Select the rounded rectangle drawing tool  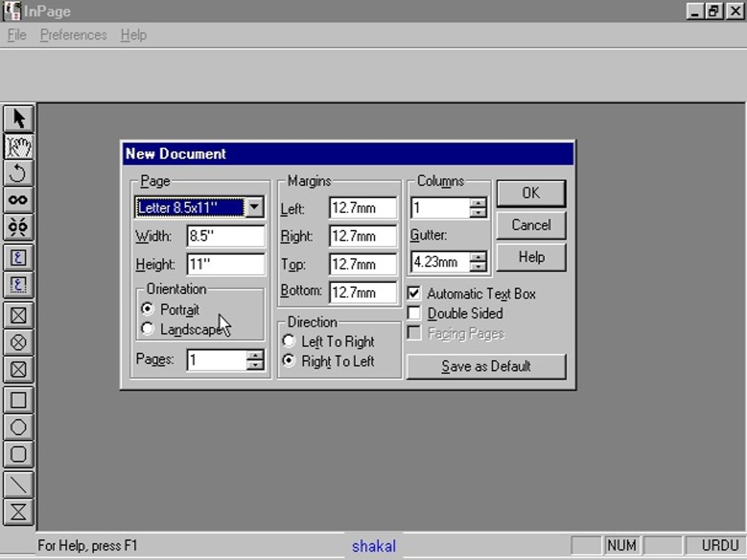click(x=19, y=454)
